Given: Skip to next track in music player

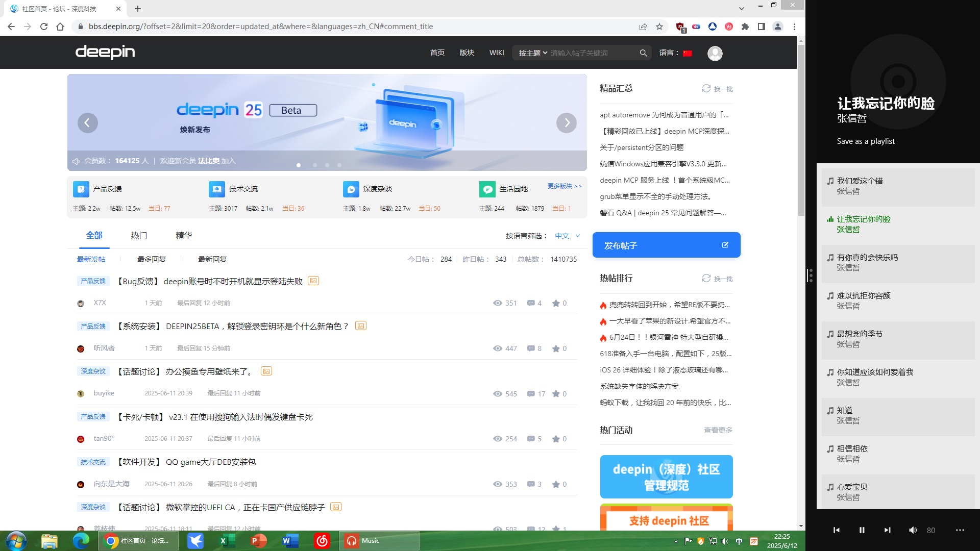Looking at the screenshot, I should point(887,530).
